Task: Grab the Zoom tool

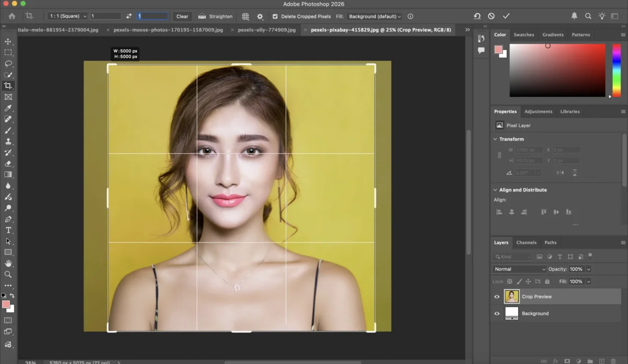Action: point(8,275)
